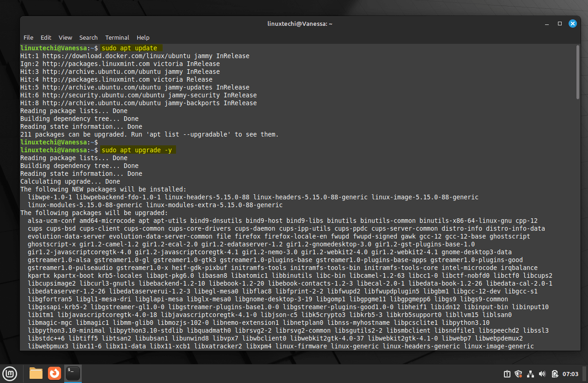The height and width of the screenshot is (383, 588).
Task: Launch the Firefox browser from the taskbar
Action: pos(54,374)
